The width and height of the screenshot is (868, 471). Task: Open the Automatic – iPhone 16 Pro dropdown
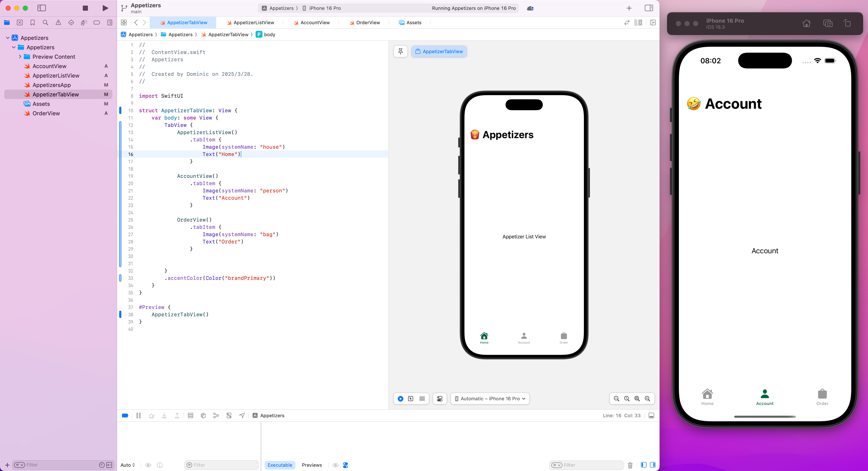(x=490, y=399)
